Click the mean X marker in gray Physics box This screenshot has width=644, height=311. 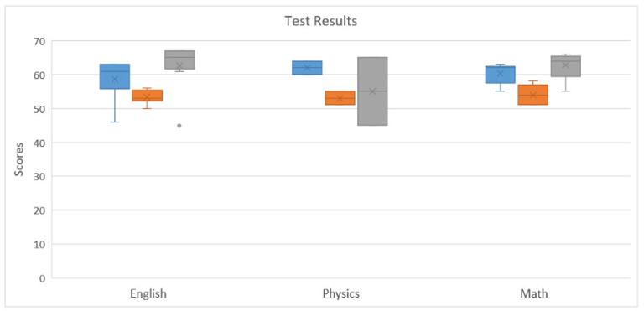tap(372, 91)
